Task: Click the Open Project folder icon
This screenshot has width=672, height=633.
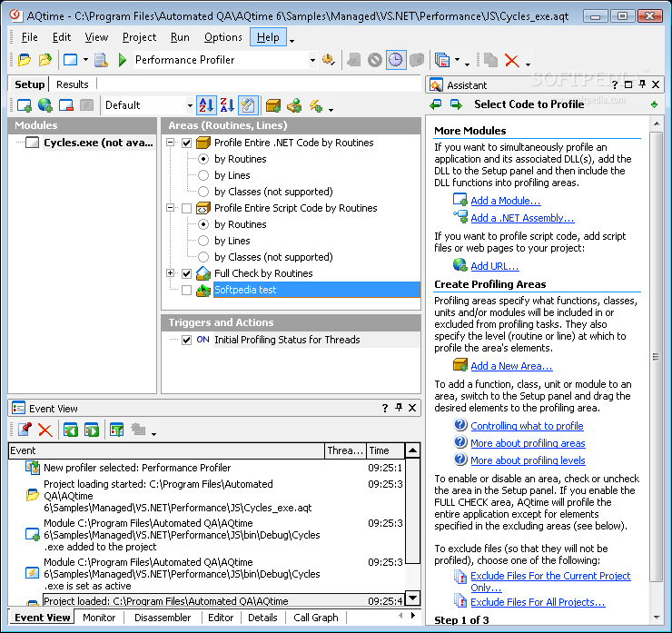Action: [45, 60]
